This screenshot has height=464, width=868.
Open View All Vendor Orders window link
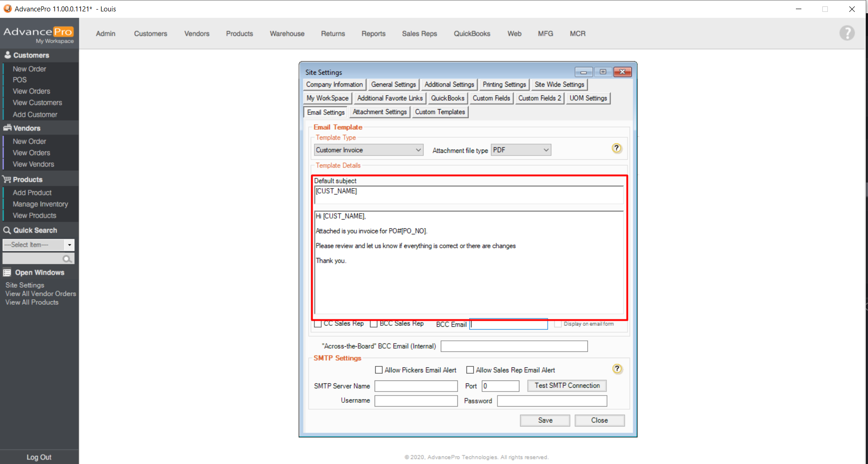pyautogui.click(x=41, y=294)
